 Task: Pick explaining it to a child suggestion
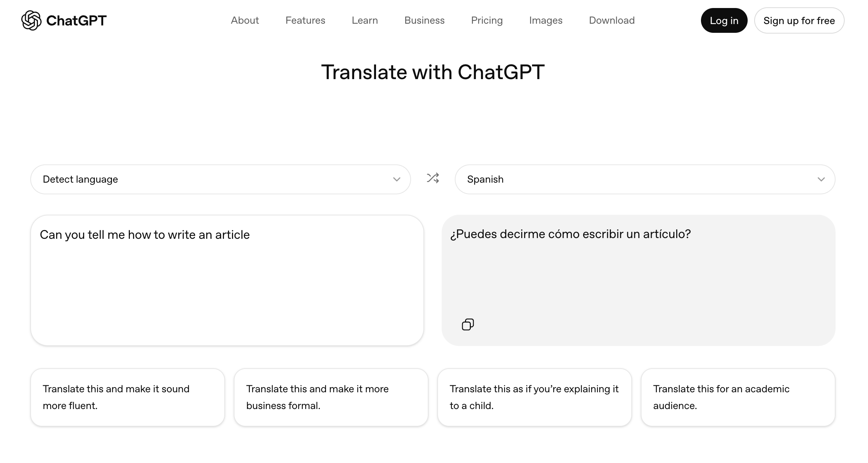(534, 397)
